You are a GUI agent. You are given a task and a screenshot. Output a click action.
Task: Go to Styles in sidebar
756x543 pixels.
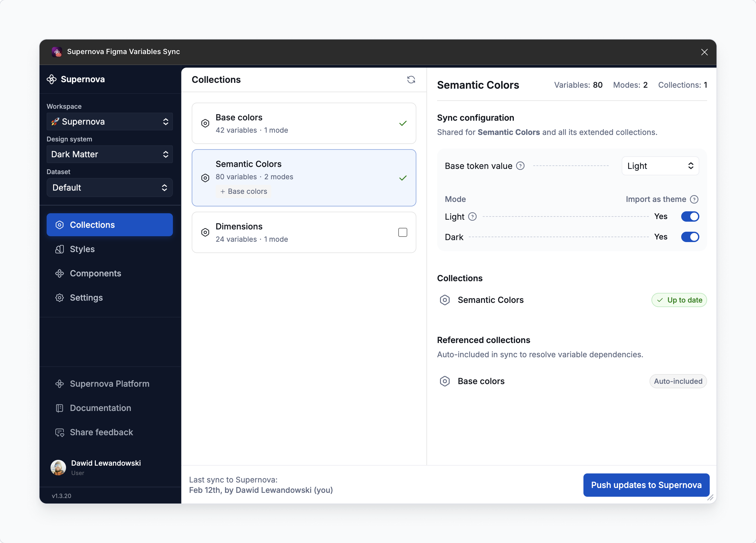(x=82, y=249)
